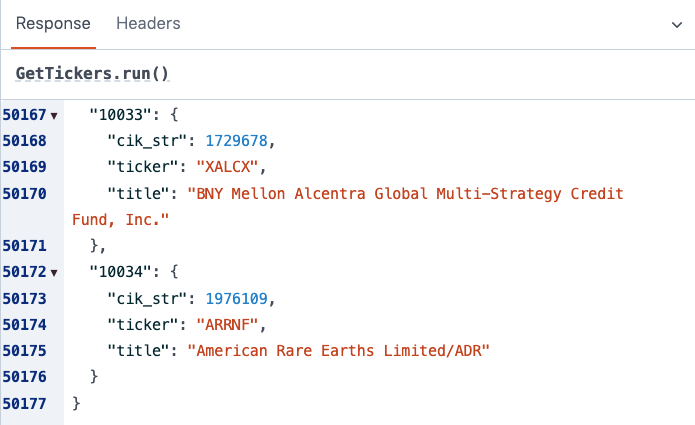Click the cik_str value 1729678
The width and height of the screenshot is (695, 425).
coord(238,141)
